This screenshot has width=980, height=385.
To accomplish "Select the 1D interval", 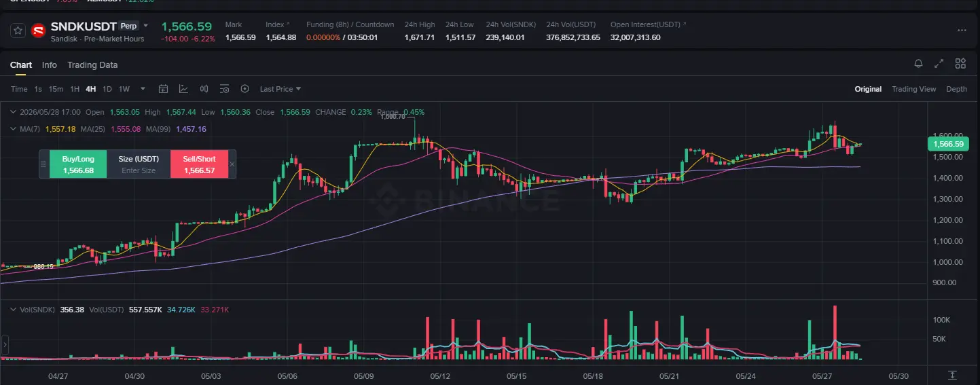I will 107,89.
